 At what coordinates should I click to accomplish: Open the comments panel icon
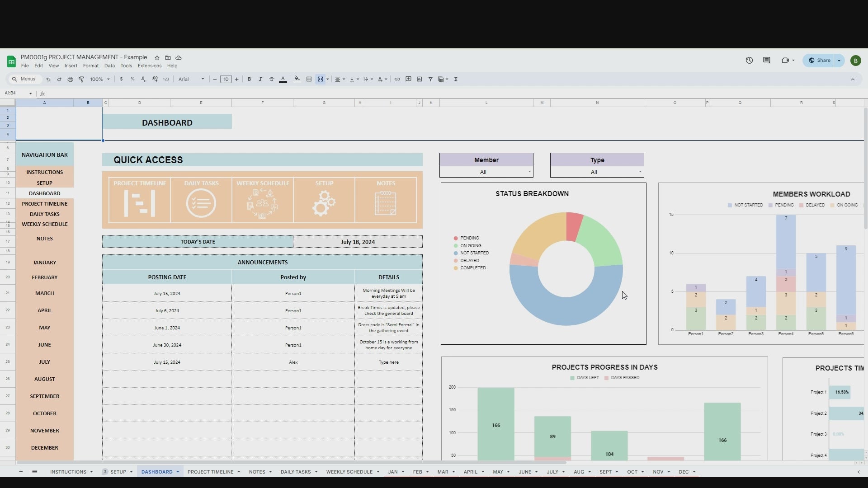click(x=767, y=60)
